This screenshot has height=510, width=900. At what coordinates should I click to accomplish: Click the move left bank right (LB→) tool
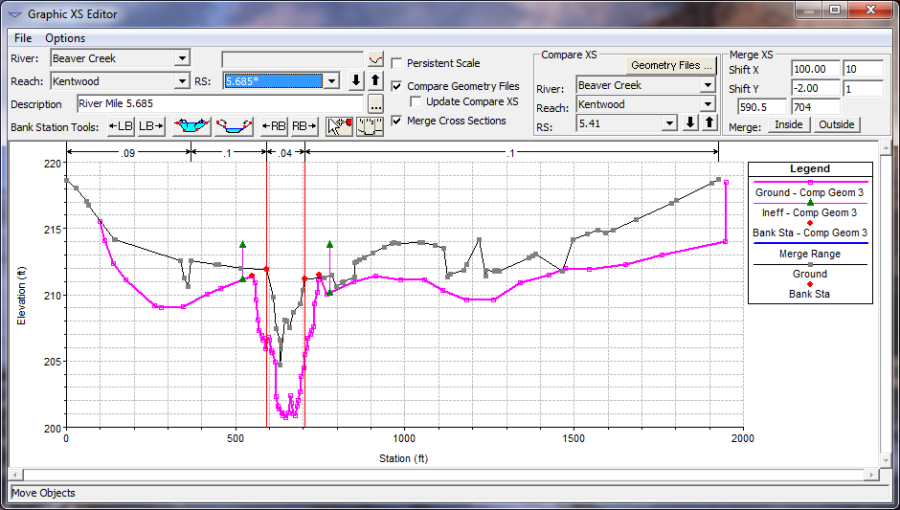pos(151,127)
